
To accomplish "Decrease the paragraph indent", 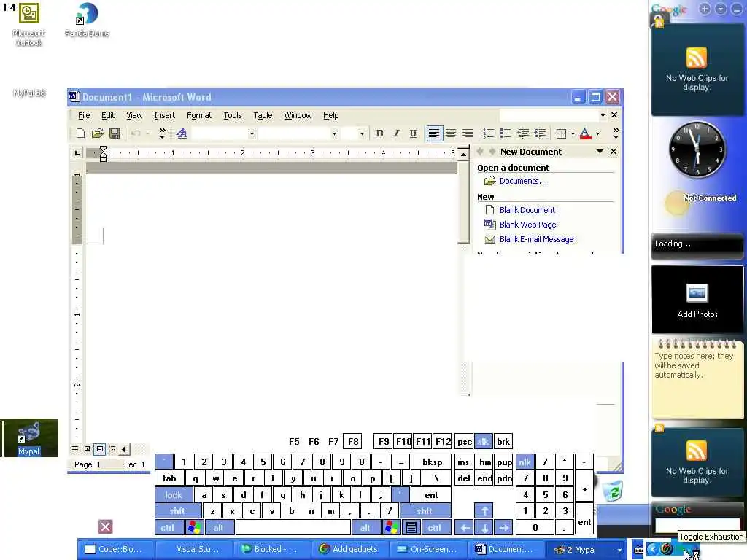I will pyautogui.click(x=522, y=133).
